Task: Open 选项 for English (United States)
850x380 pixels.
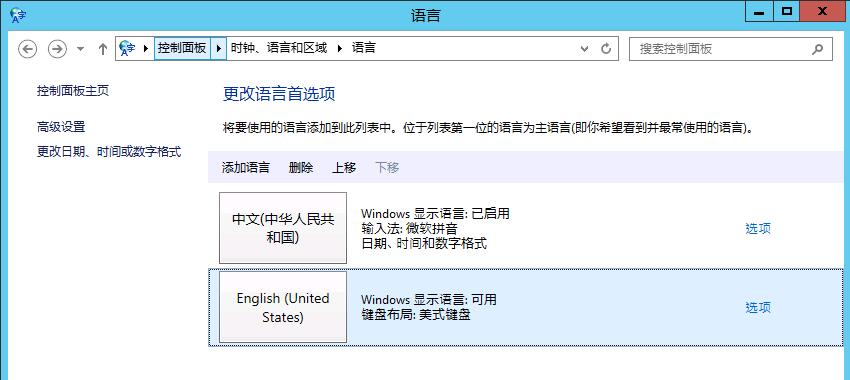Action: click(x=758, y=308)
